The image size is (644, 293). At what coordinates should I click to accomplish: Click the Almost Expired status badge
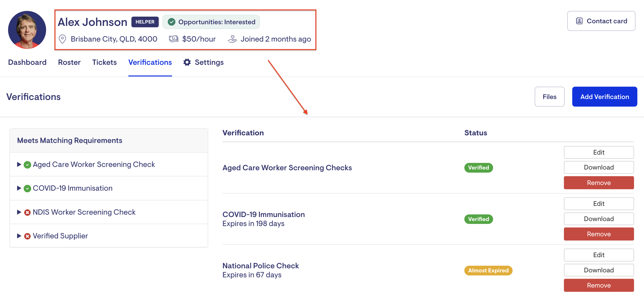488,270
